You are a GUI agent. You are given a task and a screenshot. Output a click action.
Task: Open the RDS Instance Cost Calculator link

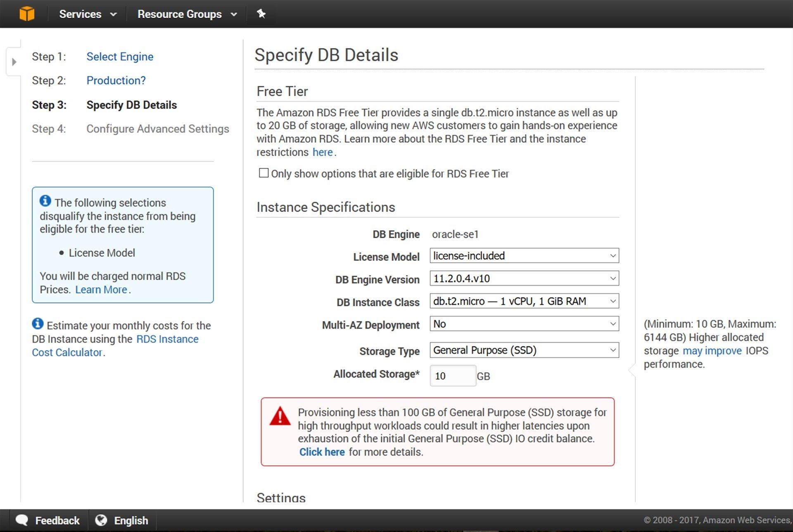click(115, 346)
